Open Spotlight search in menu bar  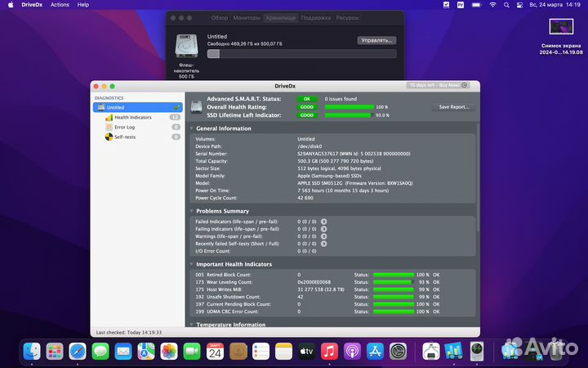tap(506, 5)
